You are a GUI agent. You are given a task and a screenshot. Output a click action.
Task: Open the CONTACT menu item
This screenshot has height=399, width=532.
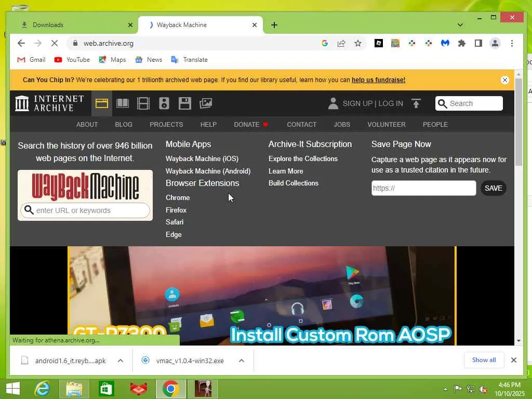302,125
